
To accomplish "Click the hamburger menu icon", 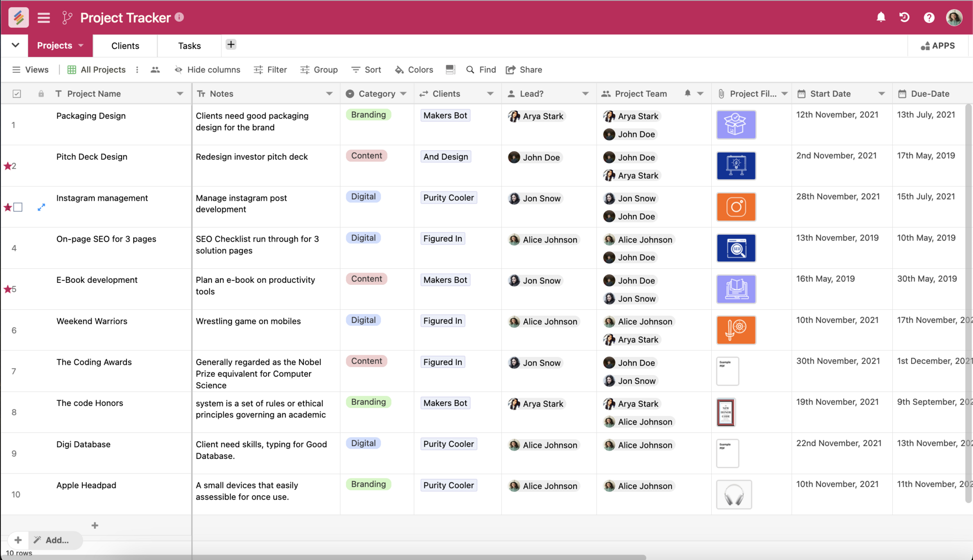I will coord(43,17).
